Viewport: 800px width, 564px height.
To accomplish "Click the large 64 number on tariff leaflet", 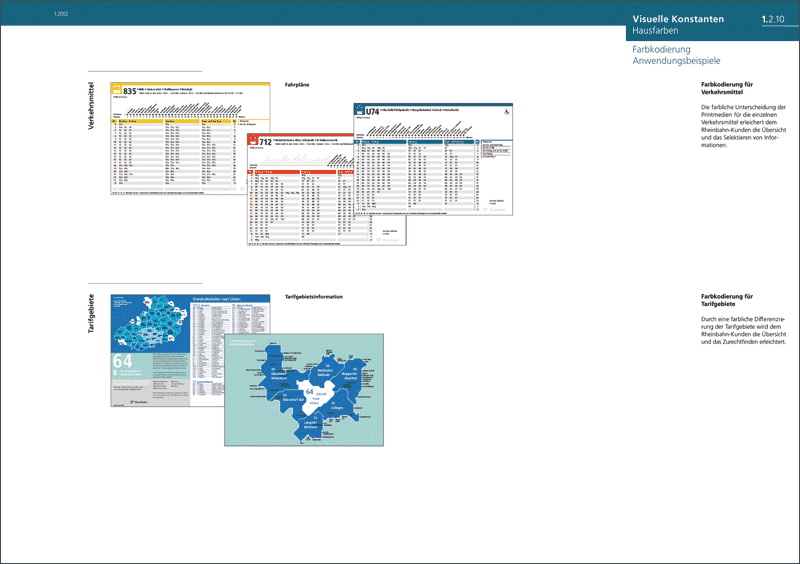I will click(x=123, y=362).
